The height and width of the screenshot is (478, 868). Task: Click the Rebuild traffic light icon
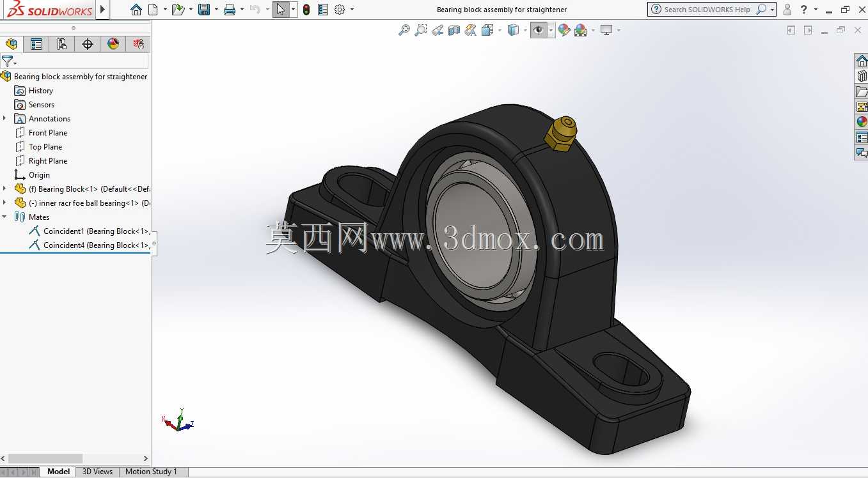(306, 10)
